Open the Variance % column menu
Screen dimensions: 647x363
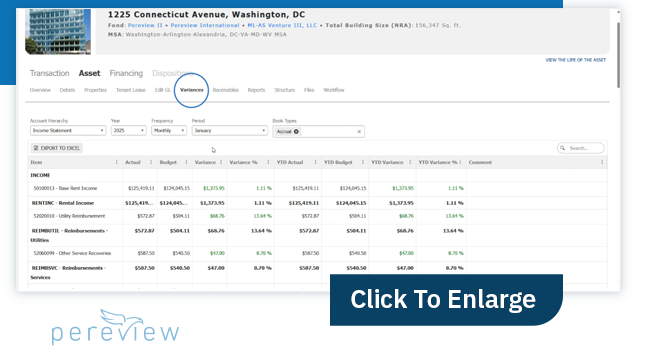coord(268,162)
